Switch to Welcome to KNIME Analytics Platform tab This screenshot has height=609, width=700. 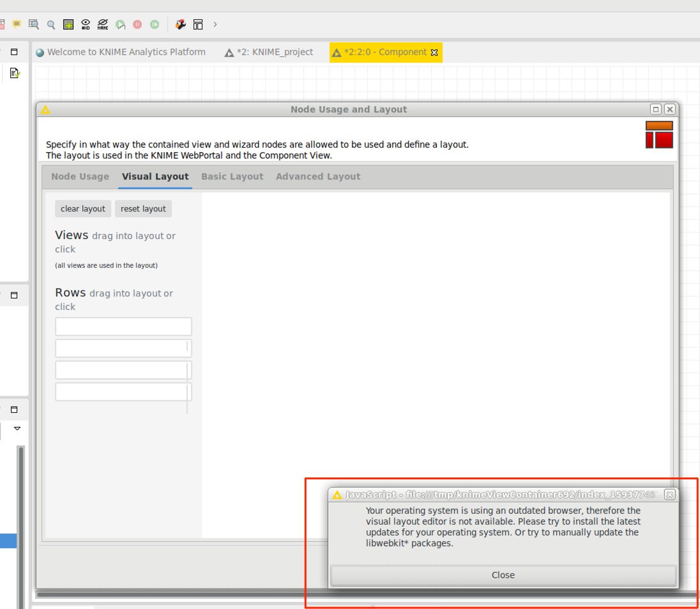coord(121,52)
